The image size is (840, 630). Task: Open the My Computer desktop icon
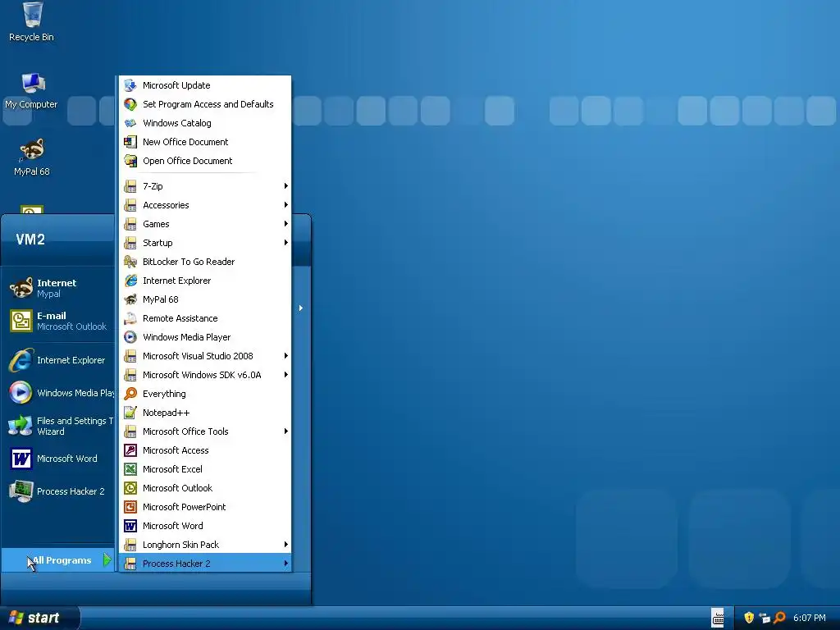32,90
